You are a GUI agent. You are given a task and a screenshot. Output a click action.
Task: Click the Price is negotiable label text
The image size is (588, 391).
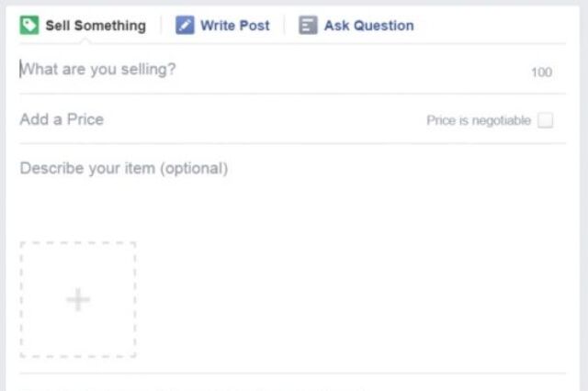479,120
